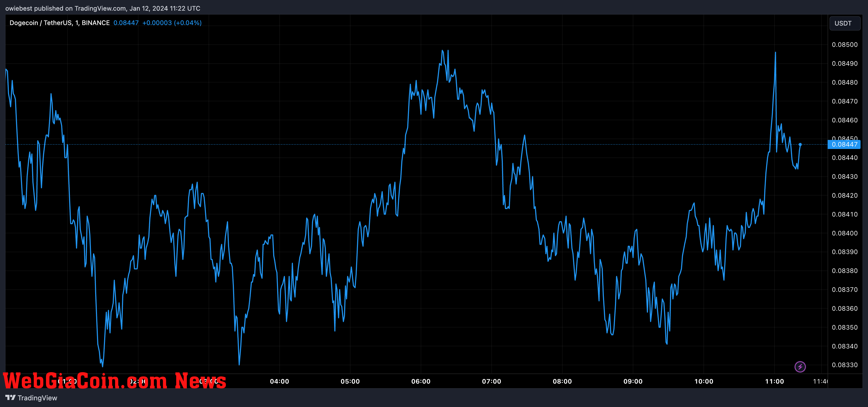Click the 11:00 time axis label
868x407 pixels.
pos(775,381)
